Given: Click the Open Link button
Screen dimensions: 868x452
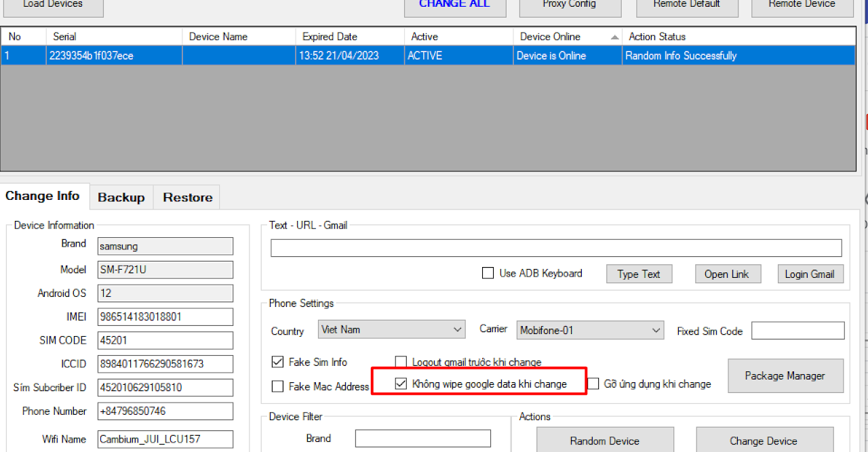Looking at the screenshot, I should click(726, 274).
